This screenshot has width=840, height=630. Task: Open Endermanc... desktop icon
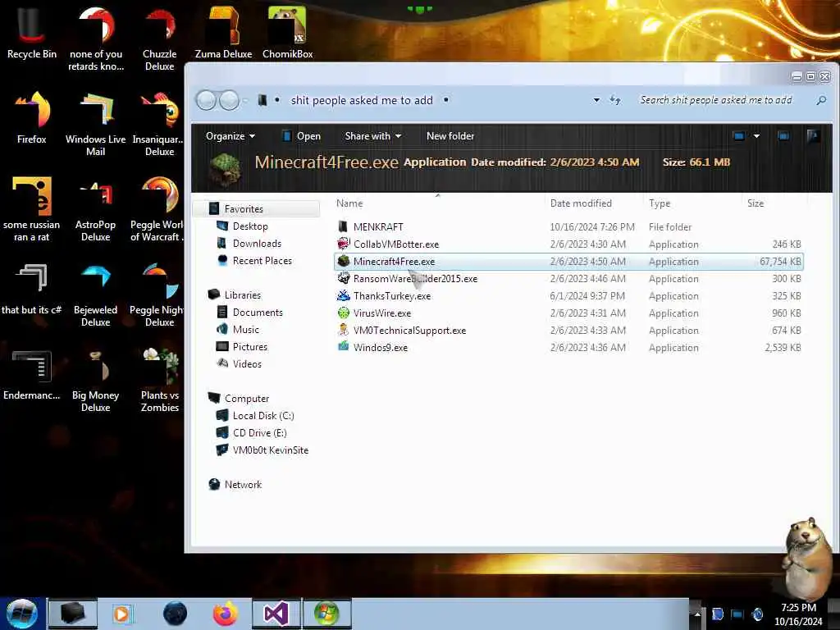[x=32, y=374]
